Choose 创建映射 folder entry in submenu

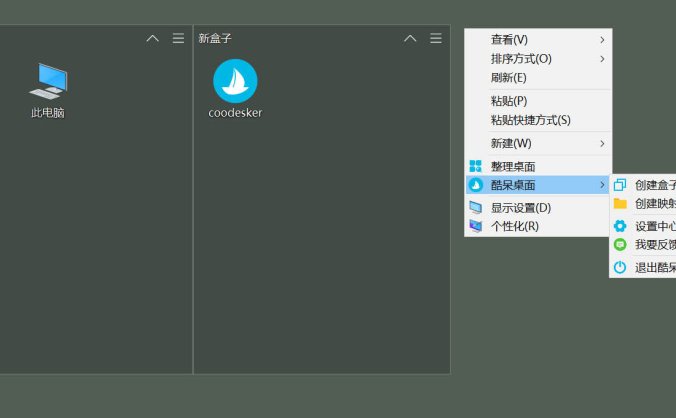[643, 203]
